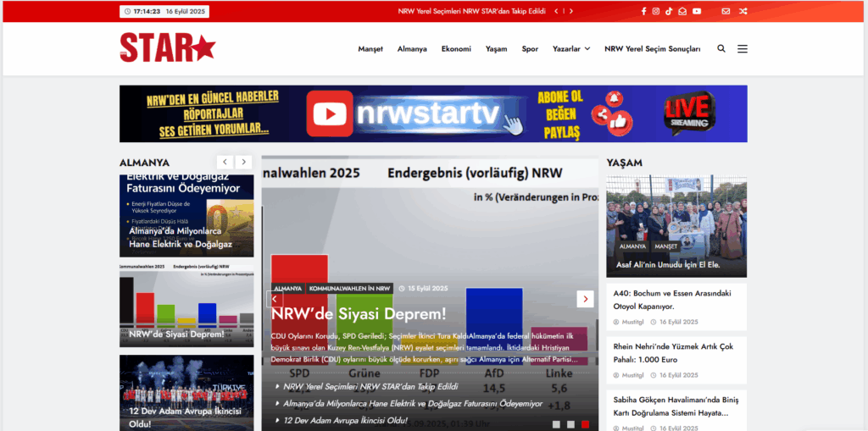Expand the Yazarlar dropdown menu

point(571,49)
